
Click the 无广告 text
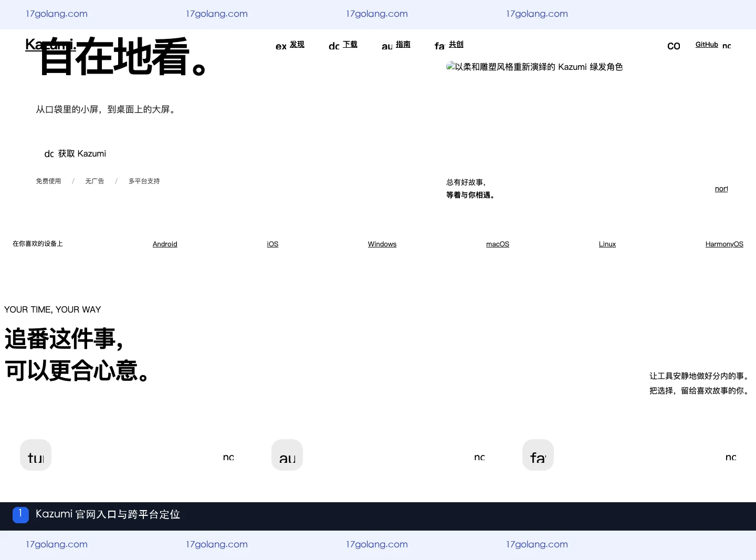click(x=94, y=181)
